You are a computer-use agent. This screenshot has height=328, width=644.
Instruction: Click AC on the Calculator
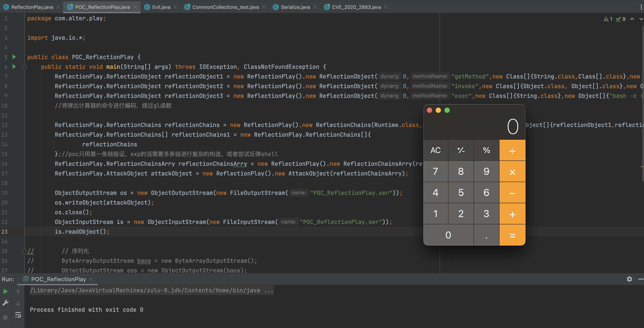[435, 150]
